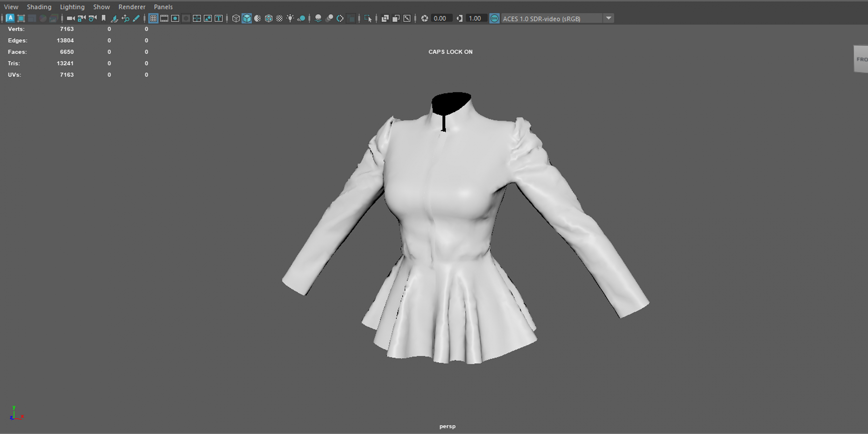Open the ACES 1.0 SDR-video (sRGB) combo box
The width and height of the screenshot is (868, 434).
pos(557,19)
